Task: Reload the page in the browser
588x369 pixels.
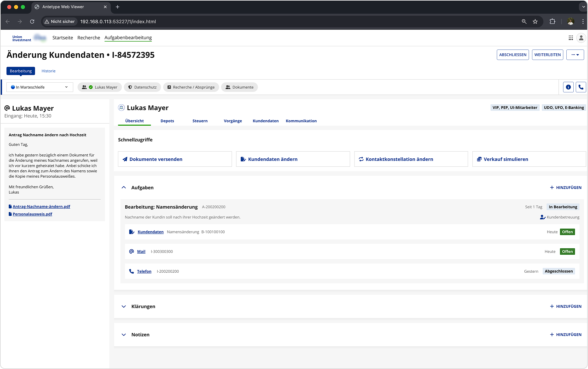Action: point(32,22)
